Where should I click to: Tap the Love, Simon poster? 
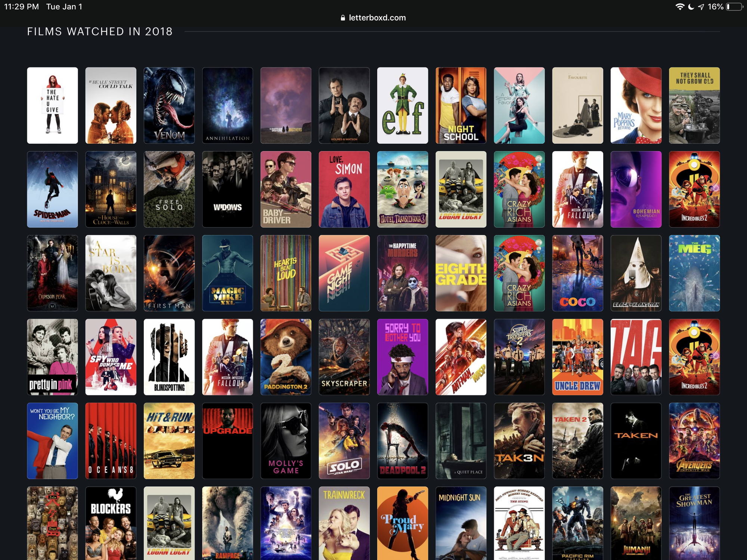[x=344, y=189]
